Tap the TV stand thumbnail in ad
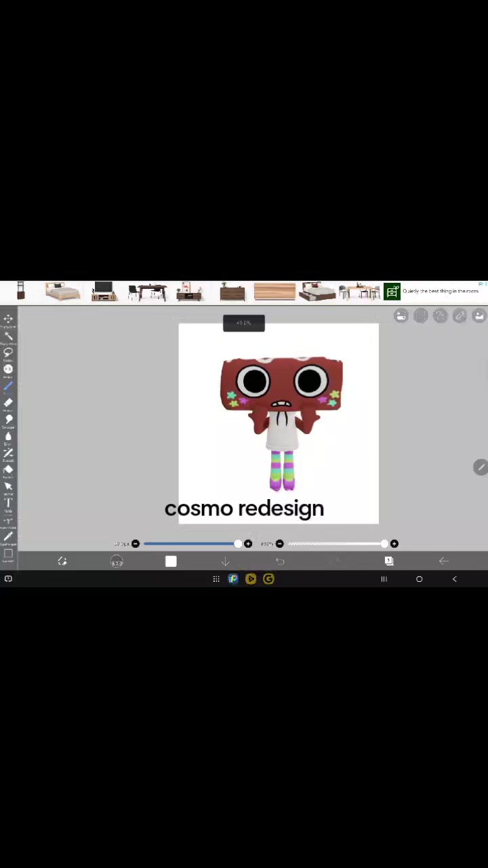The width and height of the screenshot is (488, 868). tap(104, 292)
